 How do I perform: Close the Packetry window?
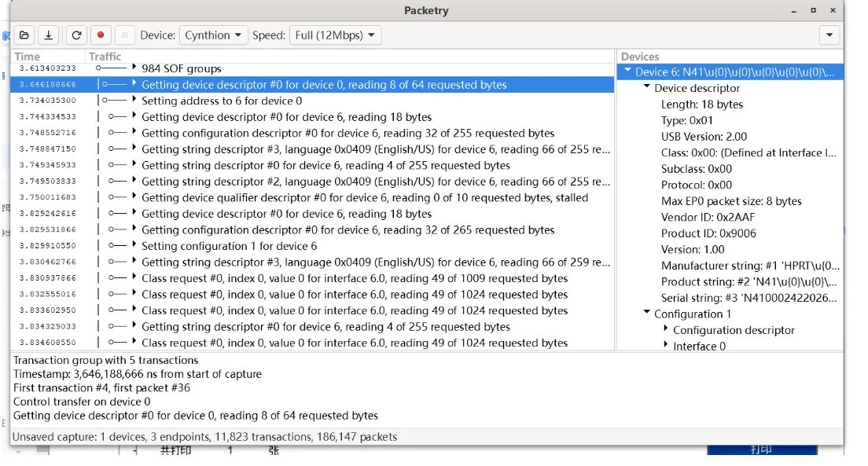[x=833, y=10]
